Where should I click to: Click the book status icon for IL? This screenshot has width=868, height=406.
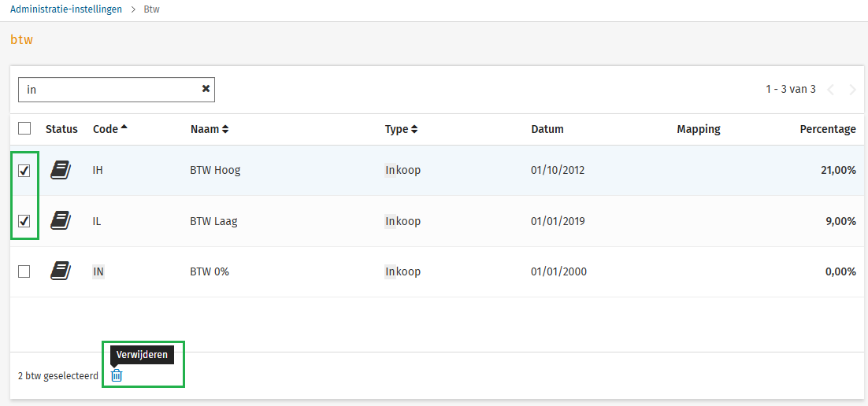[61, 221]
